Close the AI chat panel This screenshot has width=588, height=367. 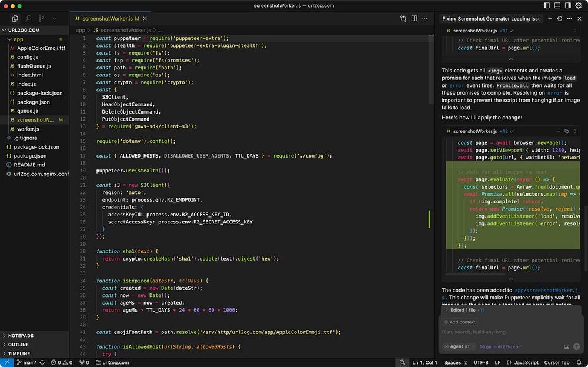coord(579,18)
